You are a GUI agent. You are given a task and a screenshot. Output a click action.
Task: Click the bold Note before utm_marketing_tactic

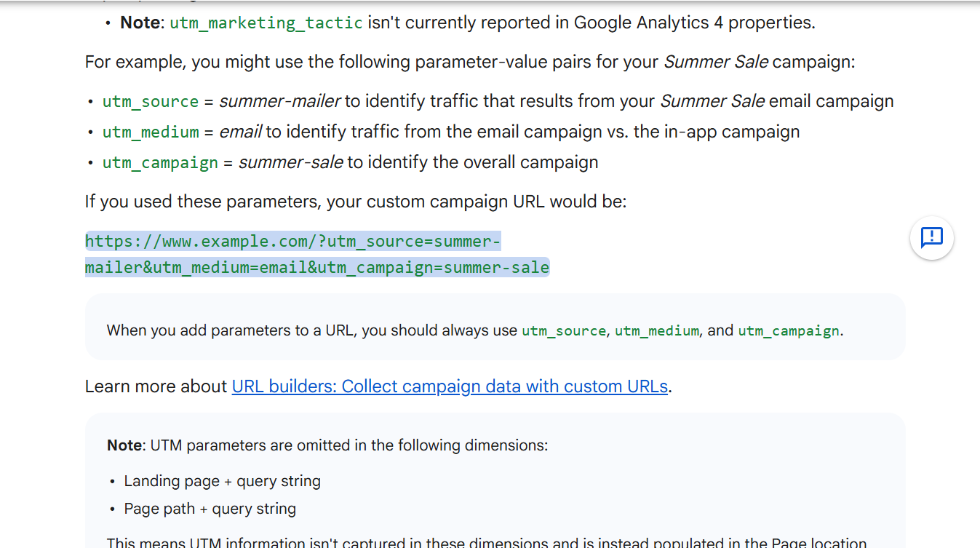click(x=140, y=23)
